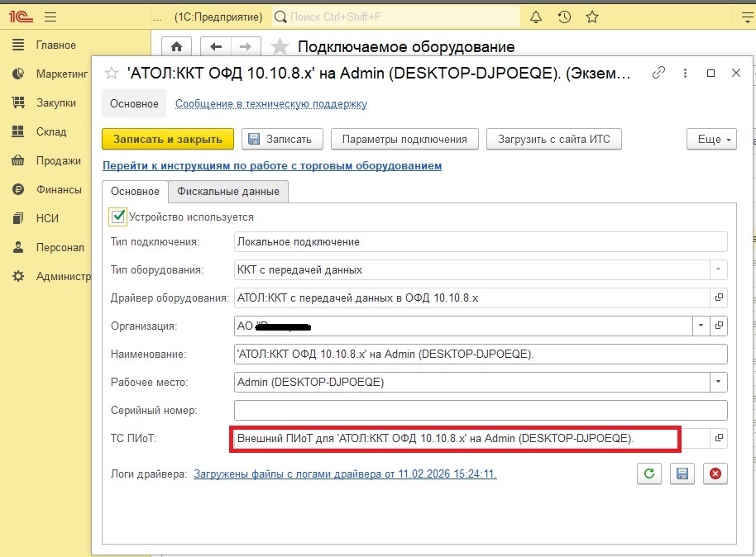Open the НСИ section
This screenshot has height=557, width=756.
[x=36, y=218]
